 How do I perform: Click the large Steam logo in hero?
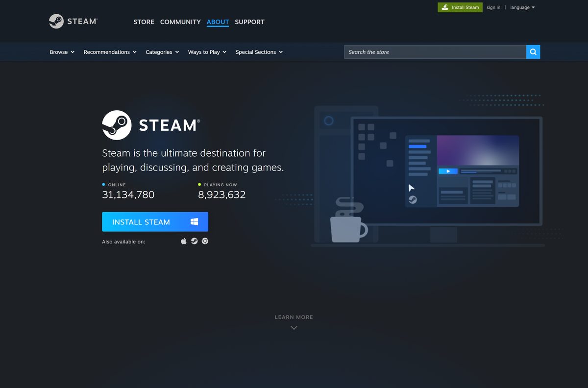(x=151, y=125)
